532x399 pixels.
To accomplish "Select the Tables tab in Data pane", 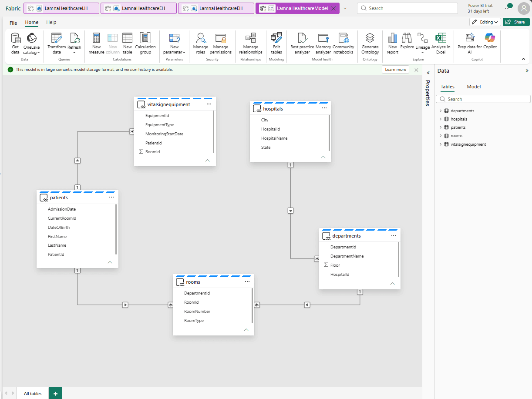I will [x=448, y=87].
